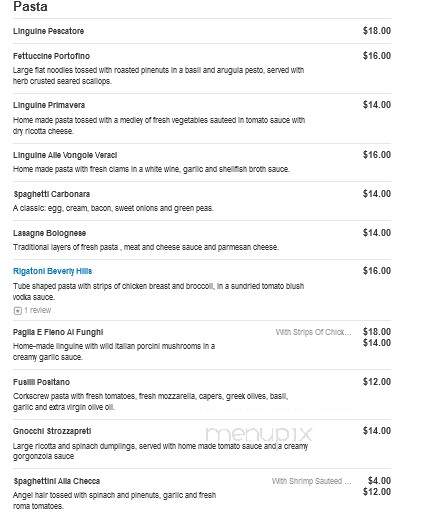Choose the Linguine Primavera dish title

49,105
